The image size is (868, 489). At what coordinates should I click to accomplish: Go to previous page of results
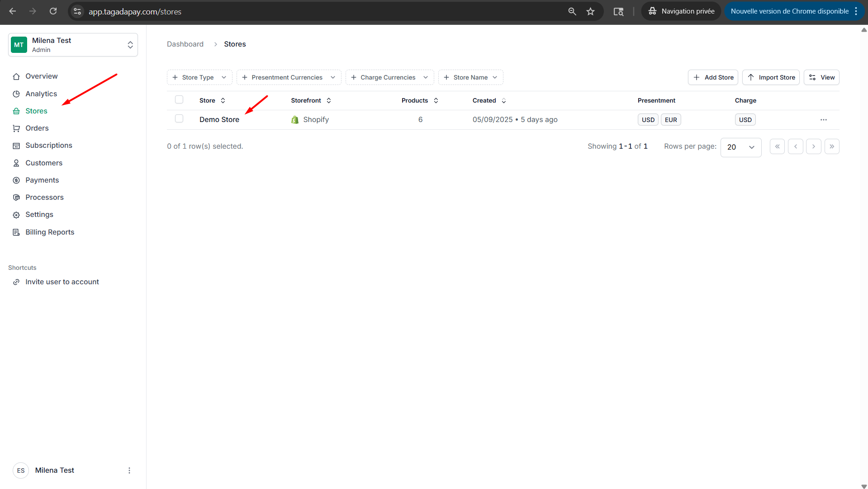(x=796, y=146)
